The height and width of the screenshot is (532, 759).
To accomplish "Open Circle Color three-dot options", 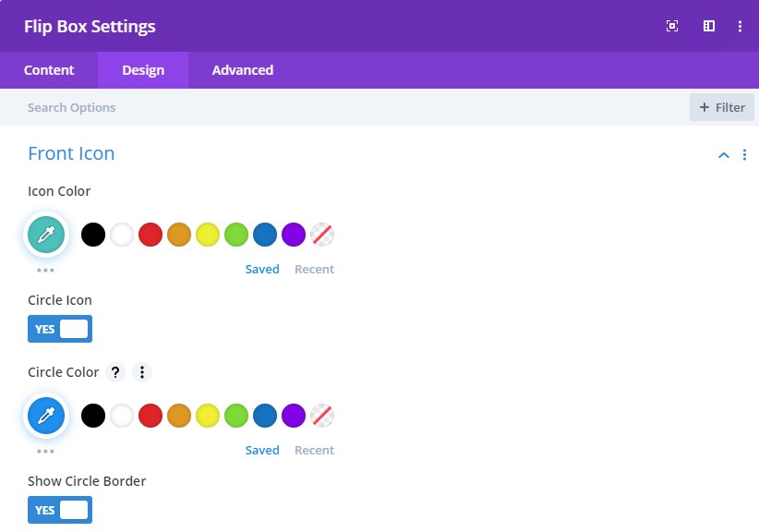I will 141,372.
